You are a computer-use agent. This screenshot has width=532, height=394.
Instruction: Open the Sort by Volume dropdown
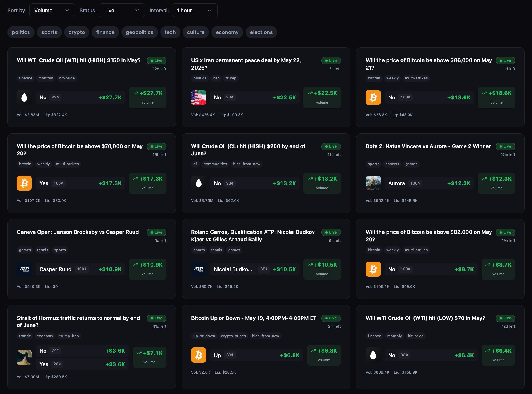52,10
